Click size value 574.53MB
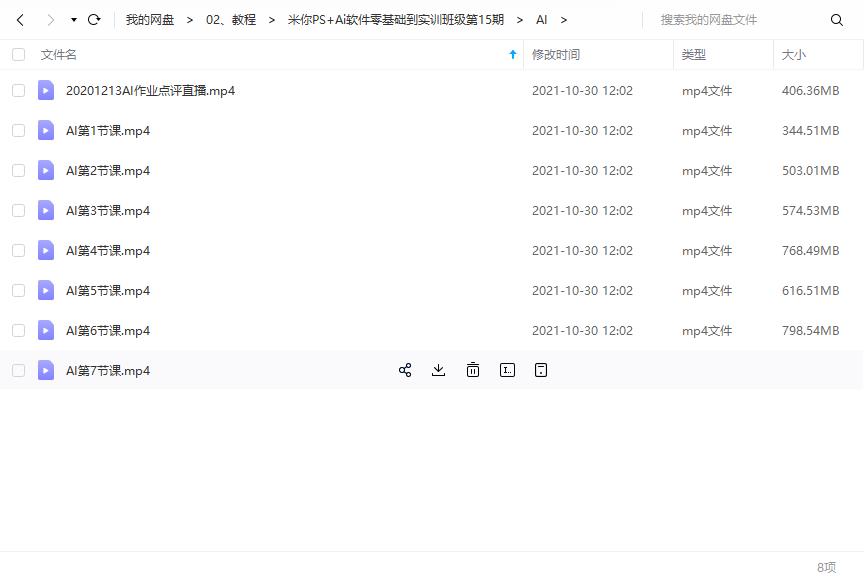Screen dimensions: 864x583 click(x=811, y=210)
